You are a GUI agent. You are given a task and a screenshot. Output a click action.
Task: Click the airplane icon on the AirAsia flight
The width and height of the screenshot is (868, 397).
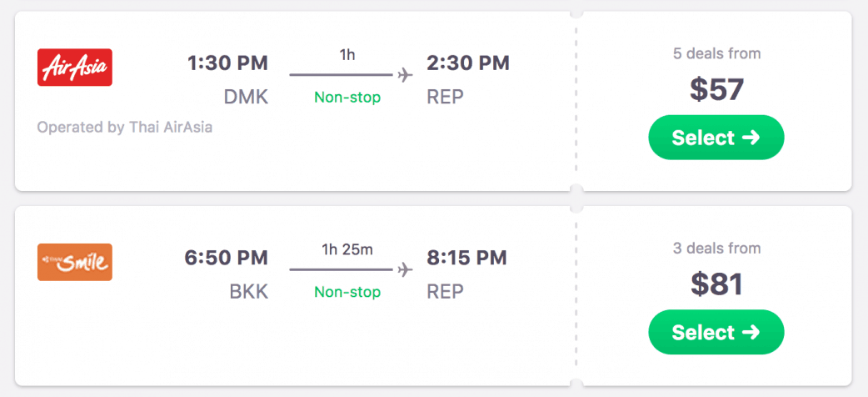coord(406,75)
